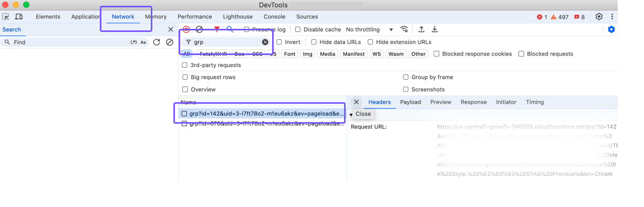Select the grp?id=142 request row

[262, 114]
